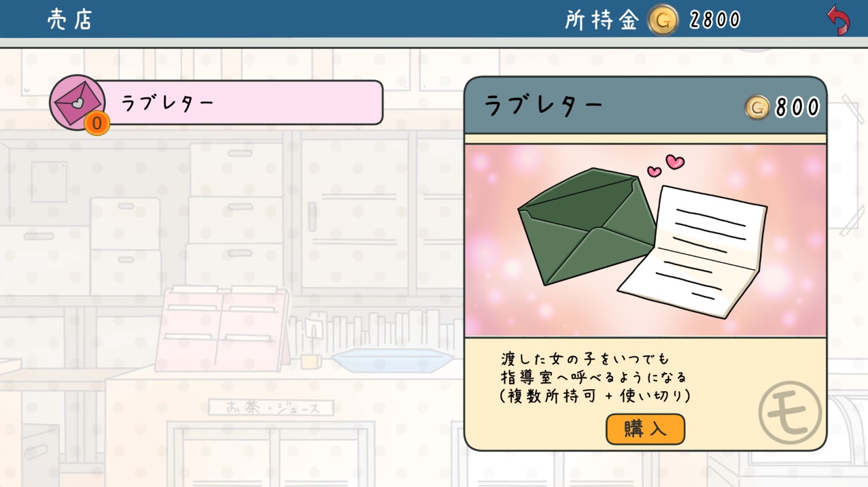Click the gold coin icon beside 所持金

663,20
